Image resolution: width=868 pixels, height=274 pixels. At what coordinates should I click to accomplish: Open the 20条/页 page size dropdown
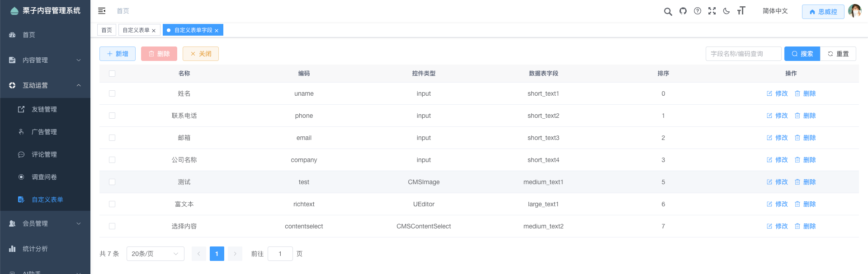coord(156,254)
